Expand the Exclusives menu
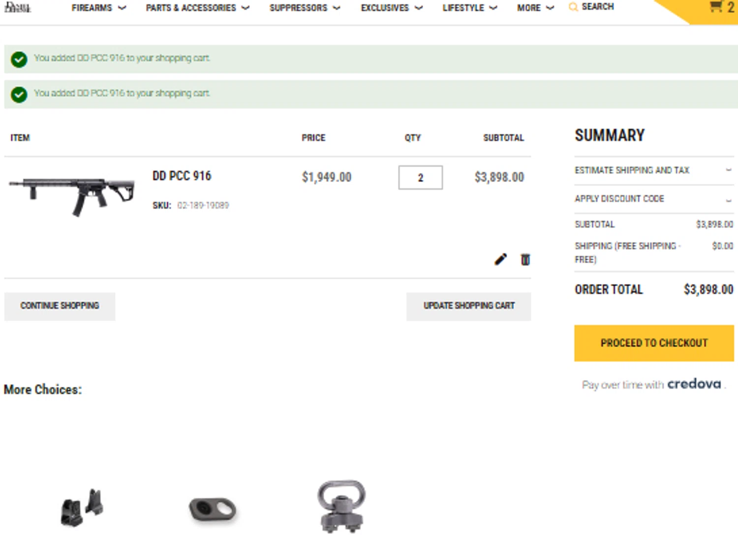 coord(392,8)
